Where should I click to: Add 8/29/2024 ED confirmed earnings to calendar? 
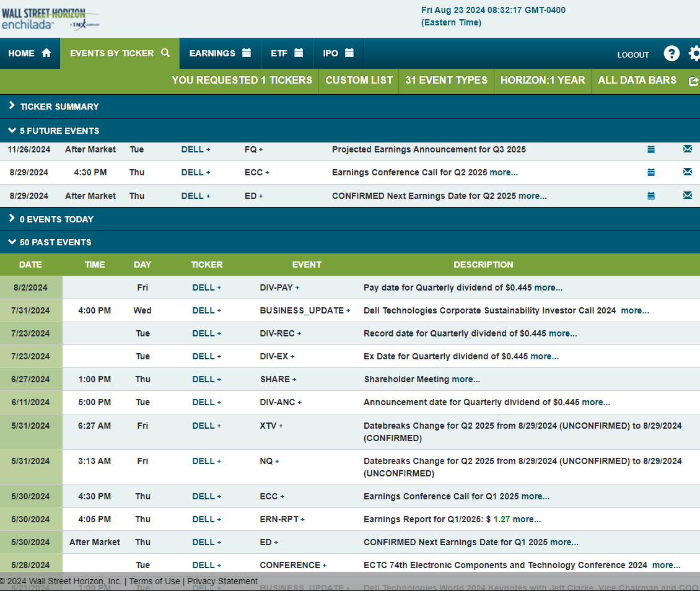(651, 196)
